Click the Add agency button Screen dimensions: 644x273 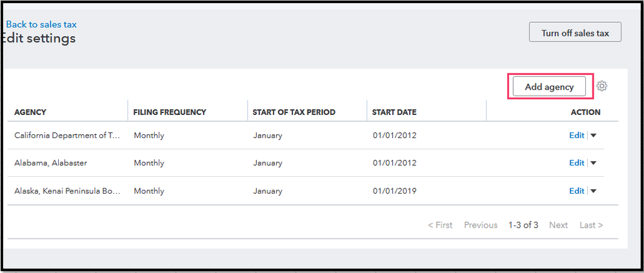click(549, 86)
